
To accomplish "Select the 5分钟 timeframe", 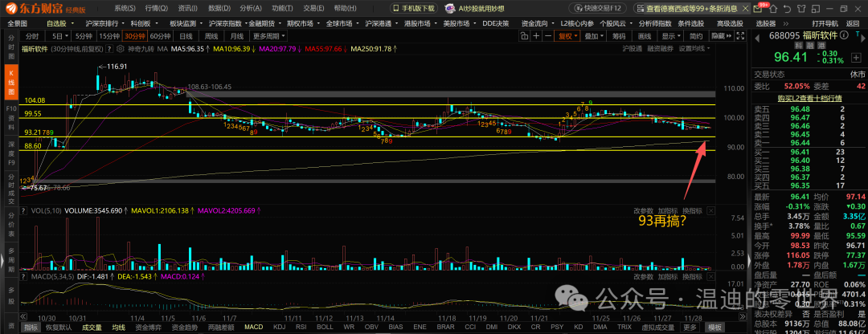I will point(84,36).
